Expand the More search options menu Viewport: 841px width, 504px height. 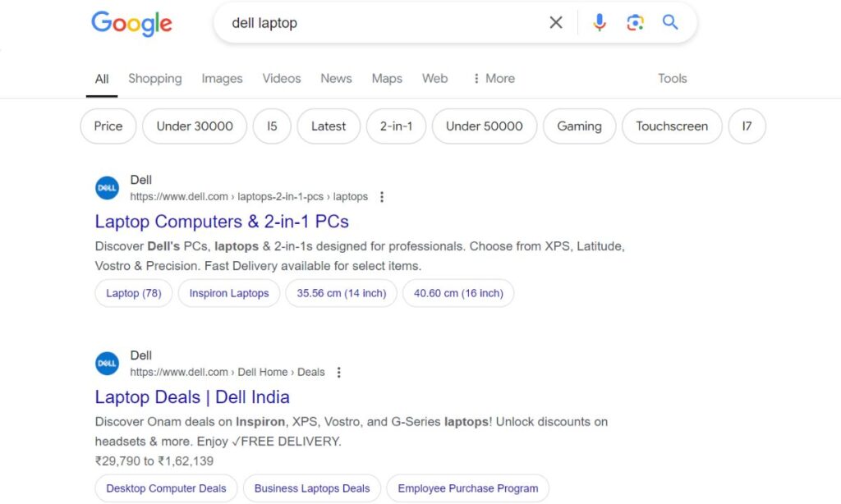(494, 78)
